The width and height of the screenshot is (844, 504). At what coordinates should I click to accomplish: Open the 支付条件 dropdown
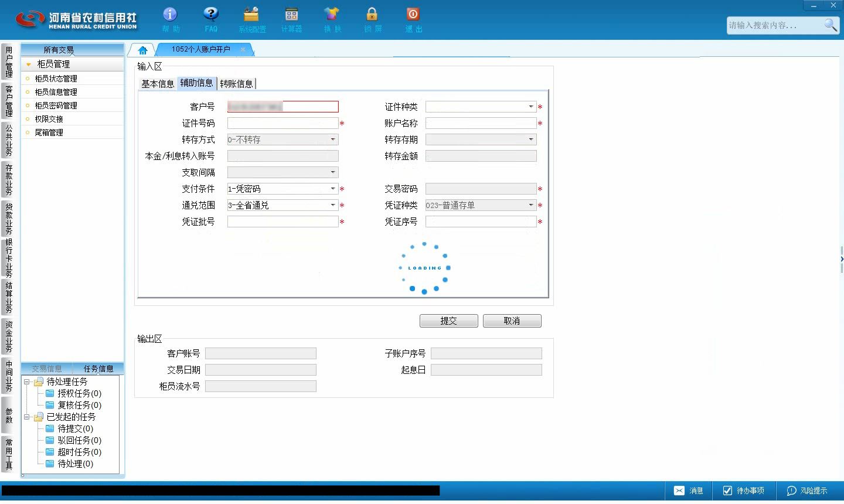(x=333, y=189)
